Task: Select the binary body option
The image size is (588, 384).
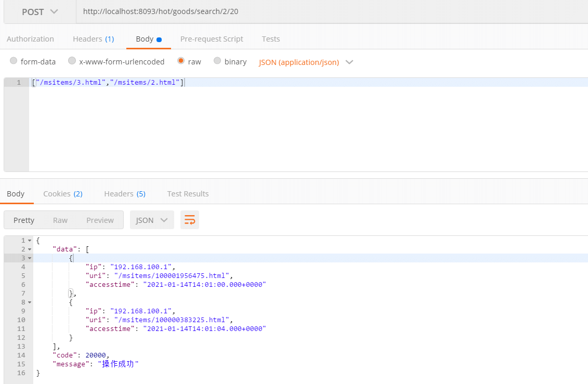Action: click(217, 61)
